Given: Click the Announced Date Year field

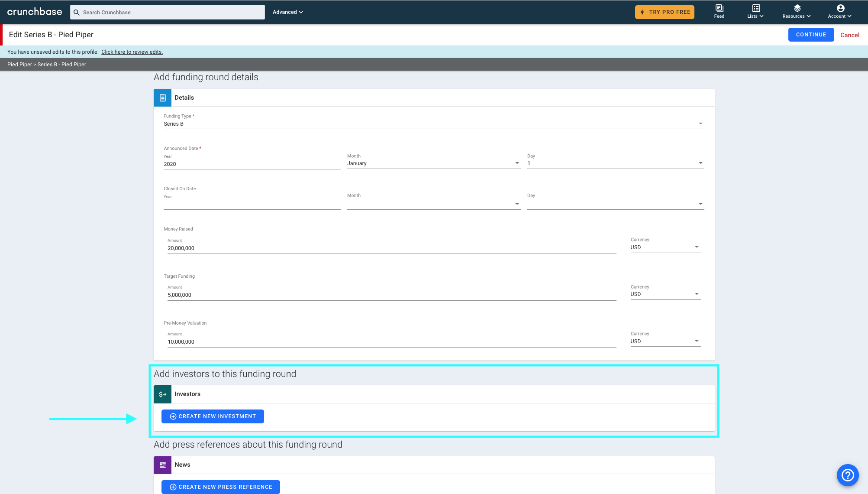Looking at the screenshot, I should pyautogui.click(x=252, y=164).
